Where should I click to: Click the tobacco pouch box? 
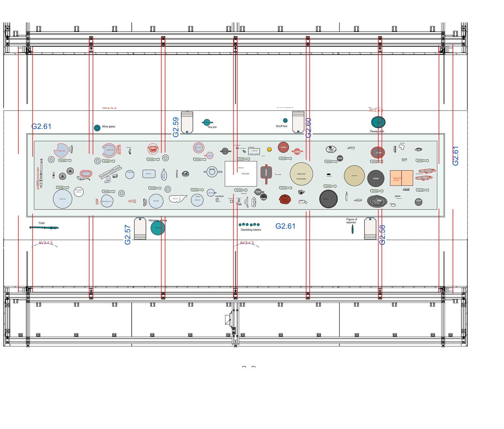(x=254, y=151)
